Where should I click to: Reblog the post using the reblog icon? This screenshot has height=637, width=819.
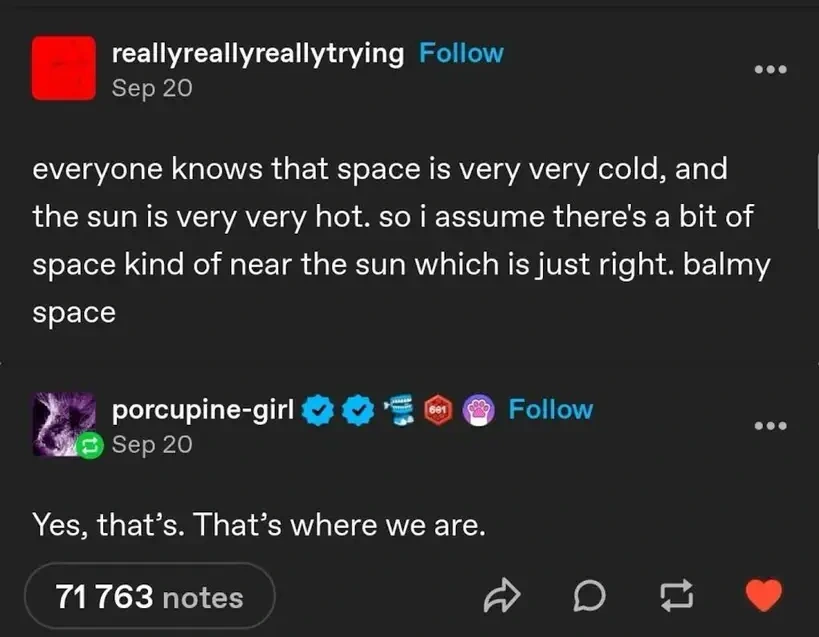[676, 596]
